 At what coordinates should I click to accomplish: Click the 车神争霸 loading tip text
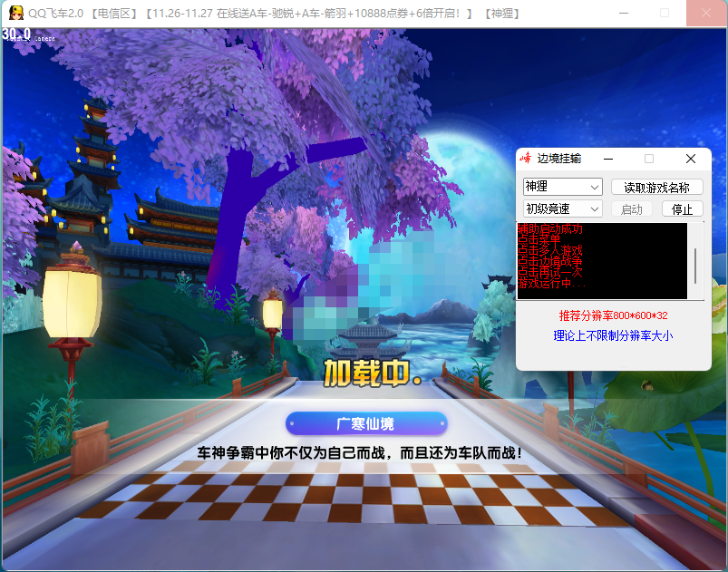(x=360, y=452)
